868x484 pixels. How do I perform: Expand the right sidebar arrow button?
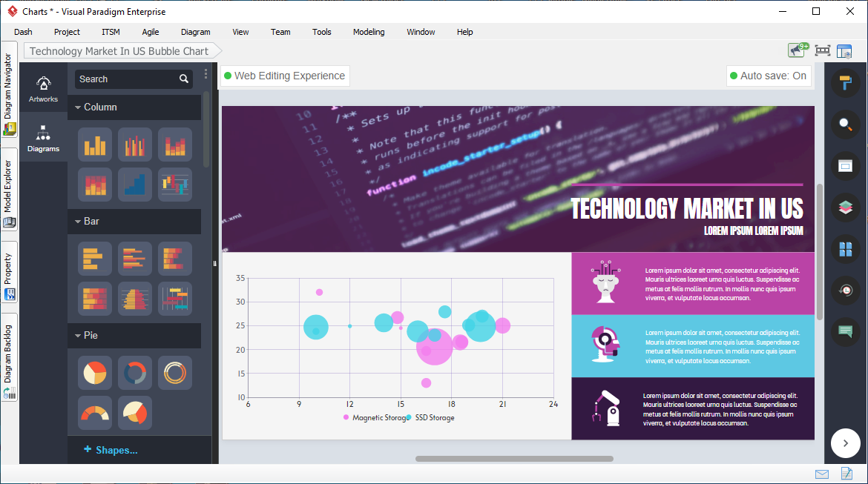coord(845,443)
